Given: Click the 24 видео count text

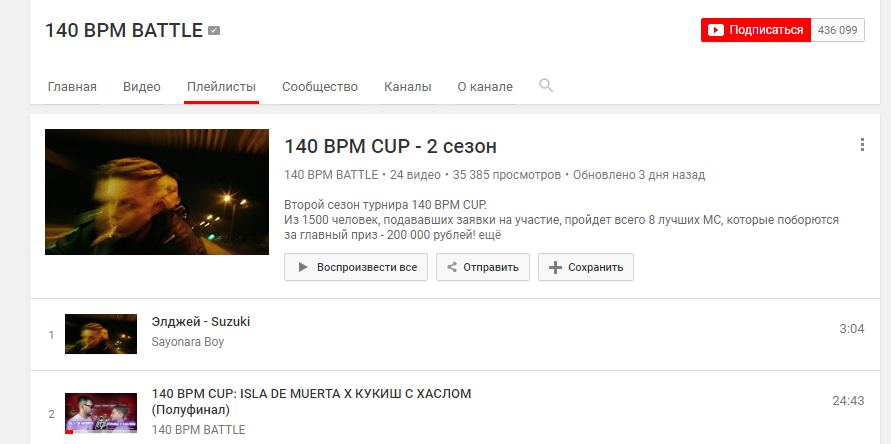Looking at the screenshot, I should [415, 175].
